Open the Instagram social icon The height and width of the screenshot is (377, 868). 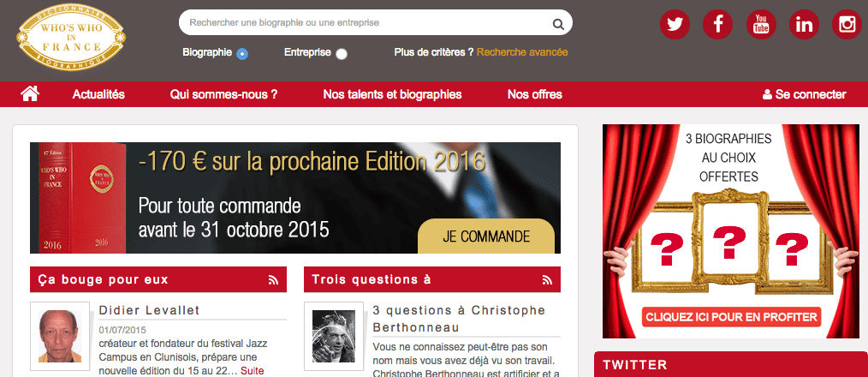[847, 24]
